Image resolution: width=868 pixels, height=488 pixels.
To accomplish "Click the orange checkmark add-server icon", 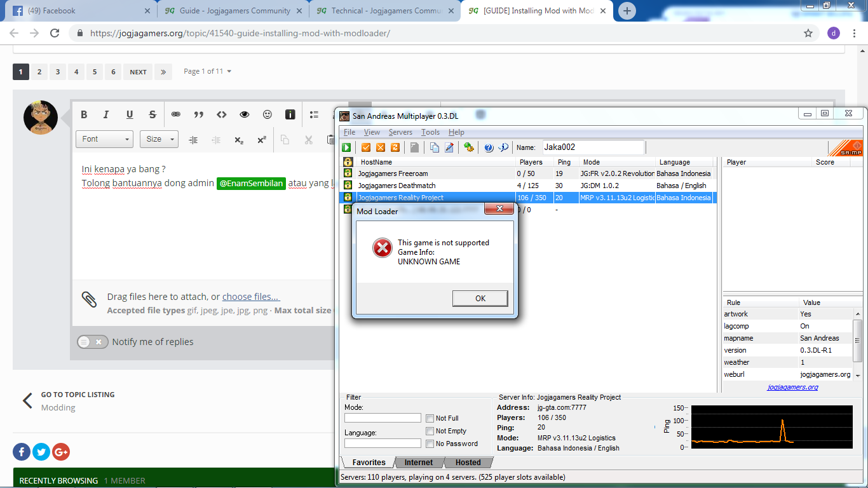I will point(366,147).
